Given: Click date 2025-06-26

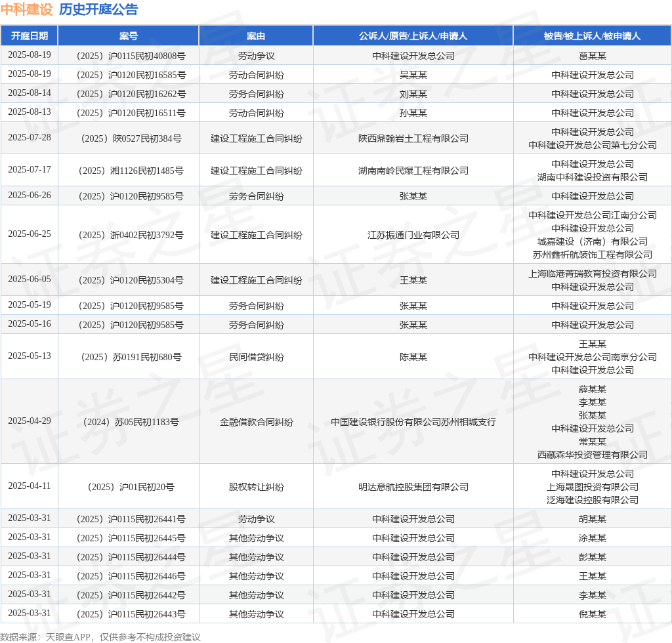Looking at the screenshot, I should (x=29, y=196).
